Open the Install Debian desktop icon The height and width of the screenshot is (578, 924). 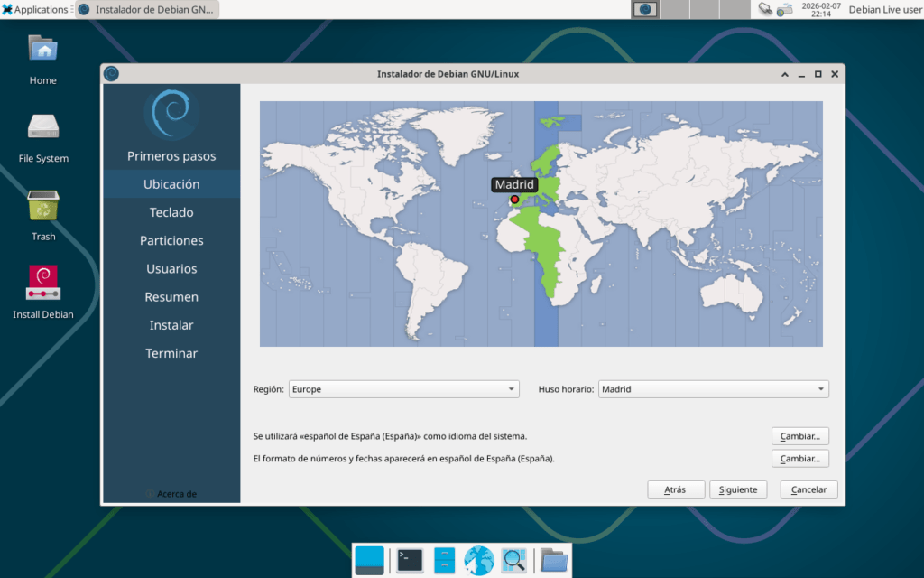tap(42, 284)
